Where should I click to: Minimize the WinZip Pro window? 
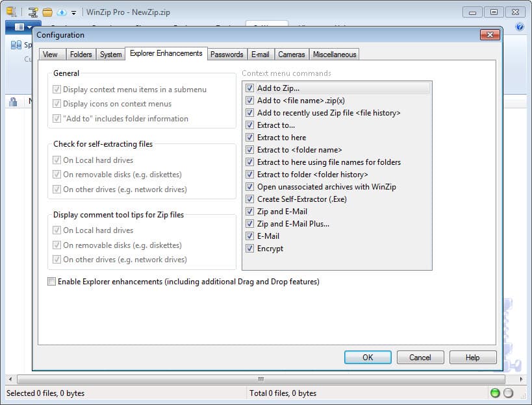coord(473,12)
